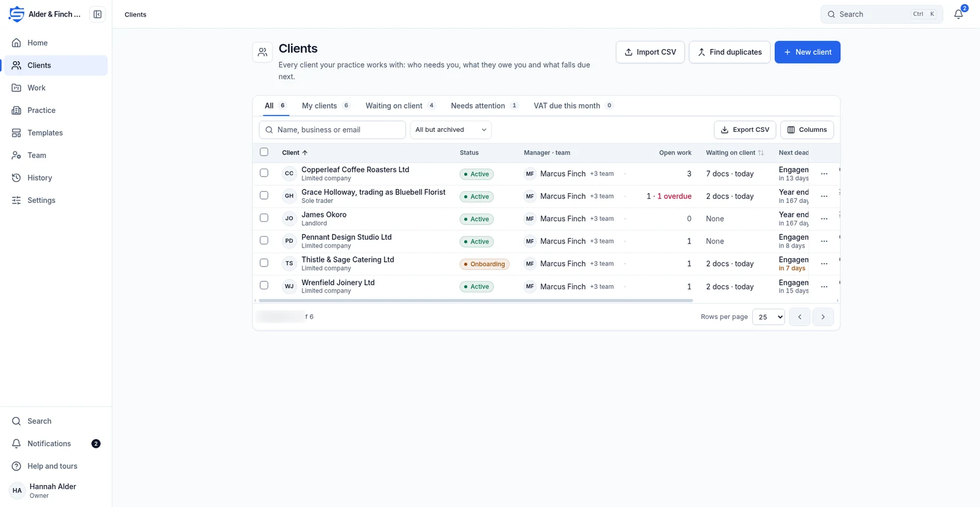
Task: Switch to the My clients tab
Action: pyautogui.click(x=326, y=105)
